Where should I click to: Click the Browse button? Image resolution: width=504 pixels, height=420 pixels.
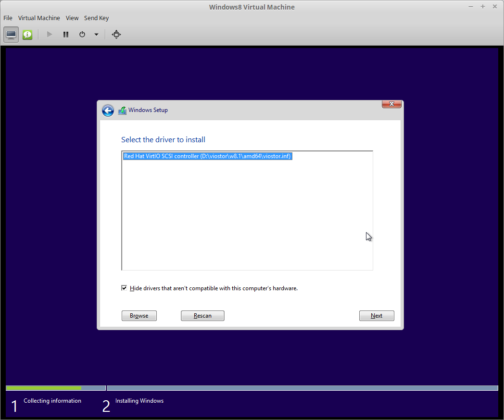click(139, 316)
